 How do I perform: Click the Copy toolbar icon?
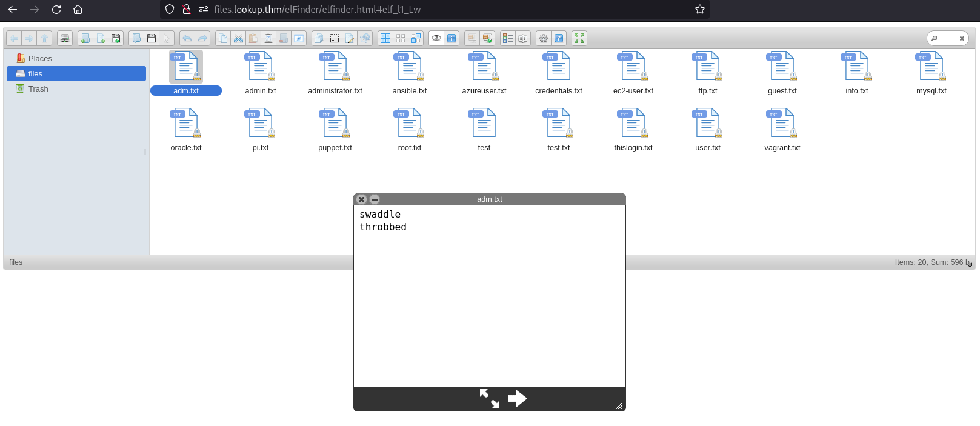click(223, 38)
